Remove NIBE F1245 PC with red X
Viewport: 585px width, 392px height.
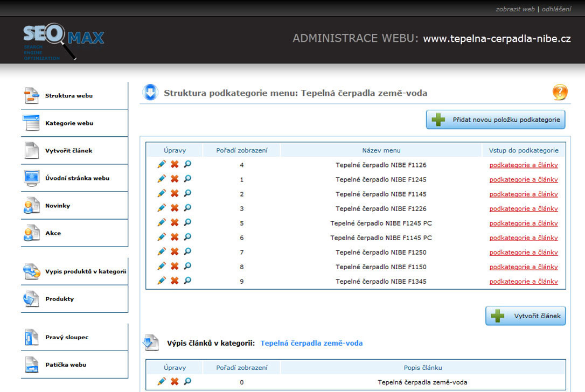(175, 222)
